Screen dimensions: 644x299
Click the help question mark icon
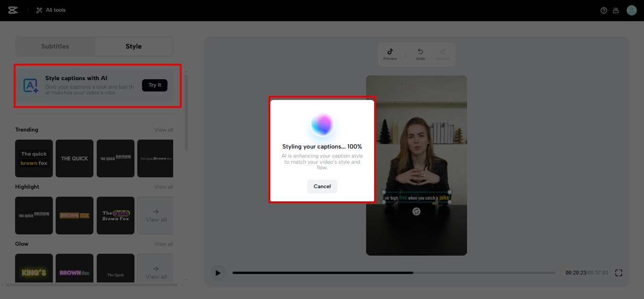pos(603,10)
